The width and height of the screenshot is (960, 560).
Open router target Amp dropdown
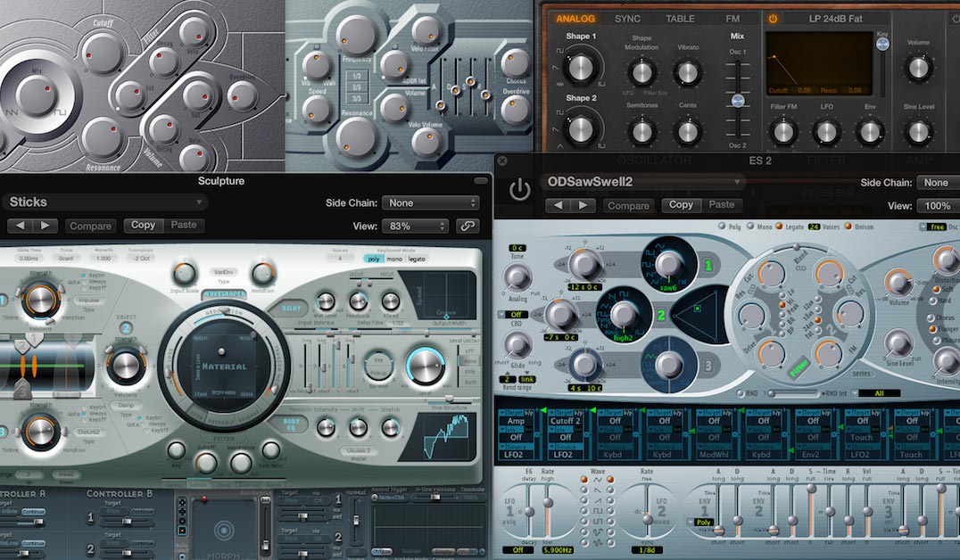pos(516,421)
